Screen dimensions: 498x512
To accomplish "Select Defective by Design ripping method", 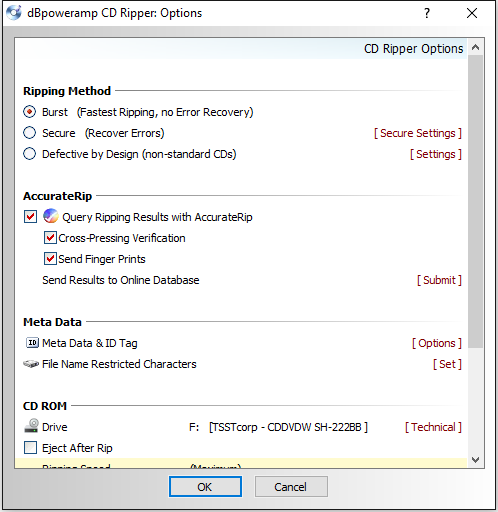I will click(29, 154).
